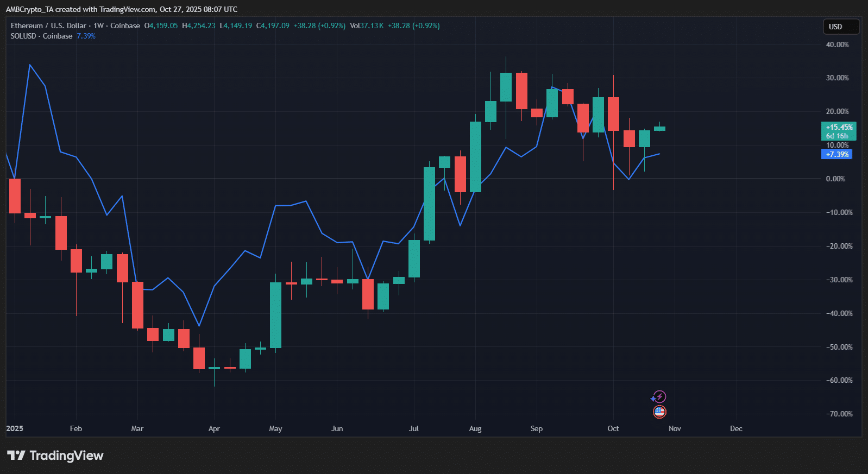
Task: Click the -70.00% label on price scale
Action: tap(839, 414)
